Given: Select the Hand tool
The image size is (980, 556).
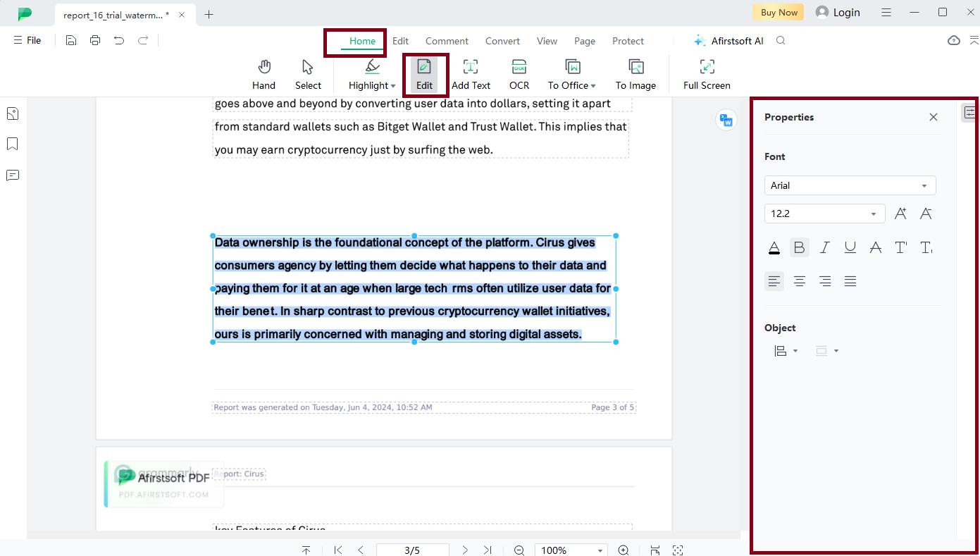Looking at the screenshot, I should point(263,75).
